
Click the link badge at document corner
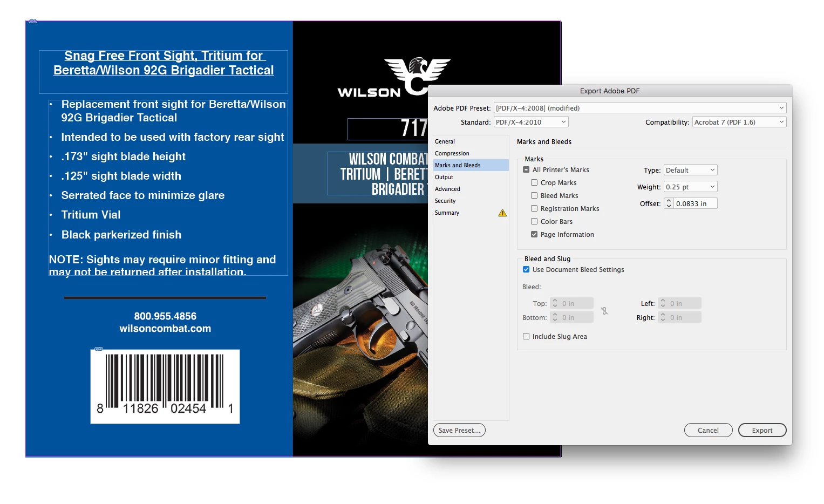(33, 21)
